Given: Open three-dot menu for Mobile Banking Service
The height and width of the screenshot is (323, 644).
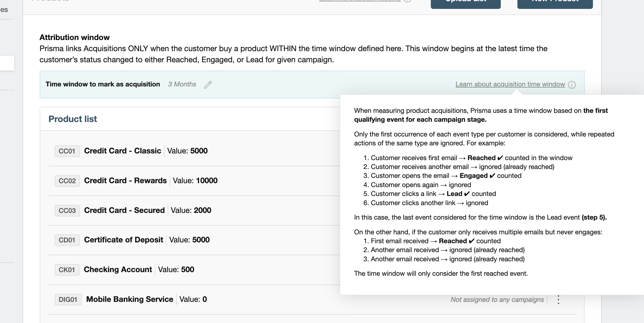Looking at the screenshot, I should [x=558, y=300].
